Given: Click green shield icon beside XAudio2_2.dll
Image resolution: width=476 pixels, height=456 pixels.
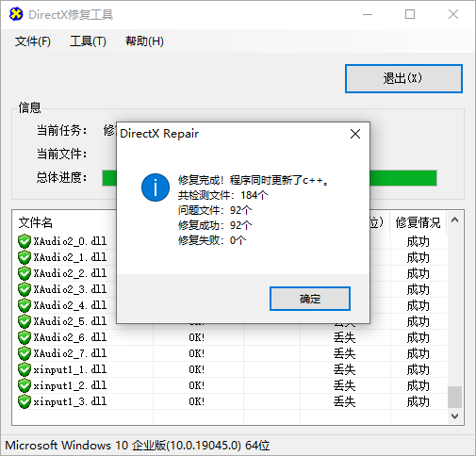Looking at the screenshot, I should pyautogui.click(x=25, y=273).
